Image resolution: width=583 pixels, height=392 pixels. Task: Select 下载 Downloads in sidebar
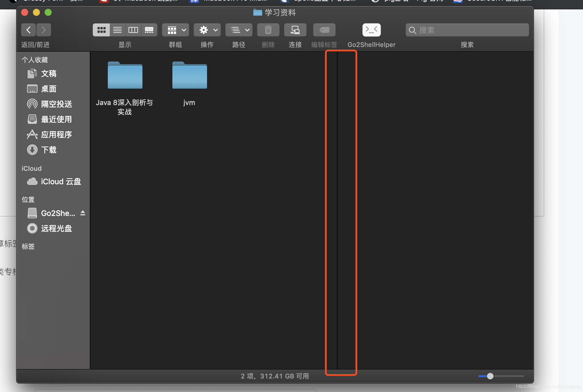click(49, 150)
